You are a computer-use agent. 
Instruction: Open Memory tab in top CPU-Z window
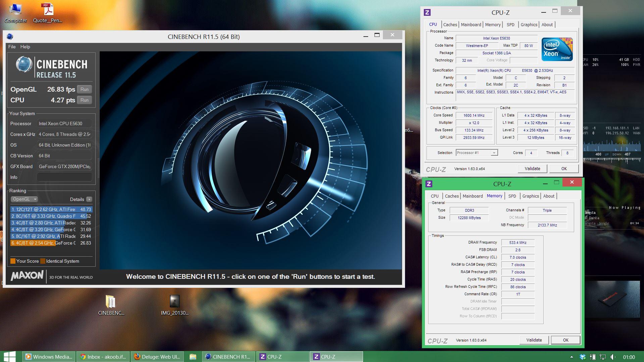pyautogui.click(x=493, y=24)
